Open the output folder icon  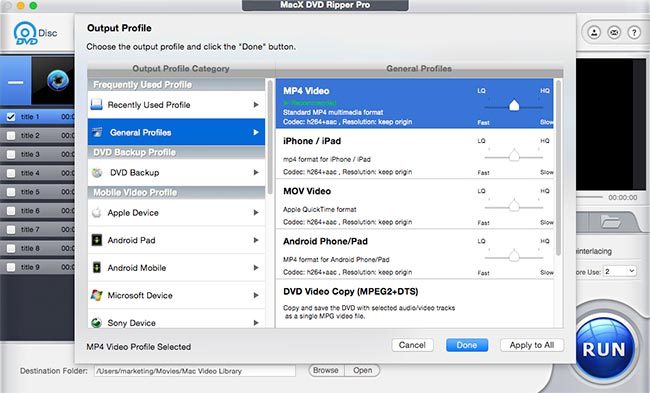[611, 222]
